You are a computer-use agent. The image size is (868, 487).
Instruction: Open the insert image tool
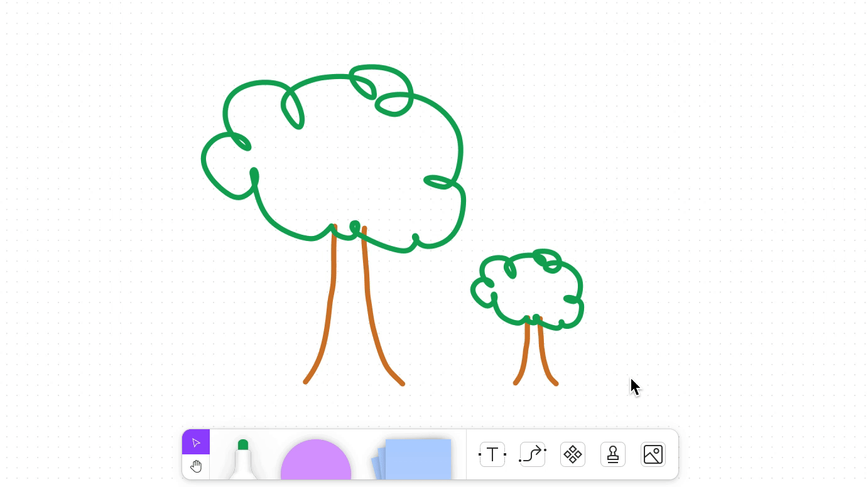(653, 454)
